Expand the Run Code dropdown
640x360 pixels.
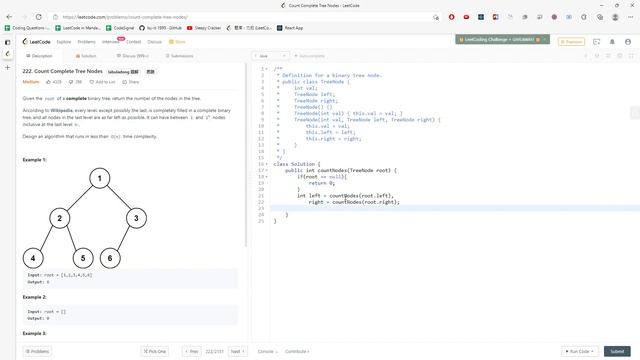click(580, 351)
